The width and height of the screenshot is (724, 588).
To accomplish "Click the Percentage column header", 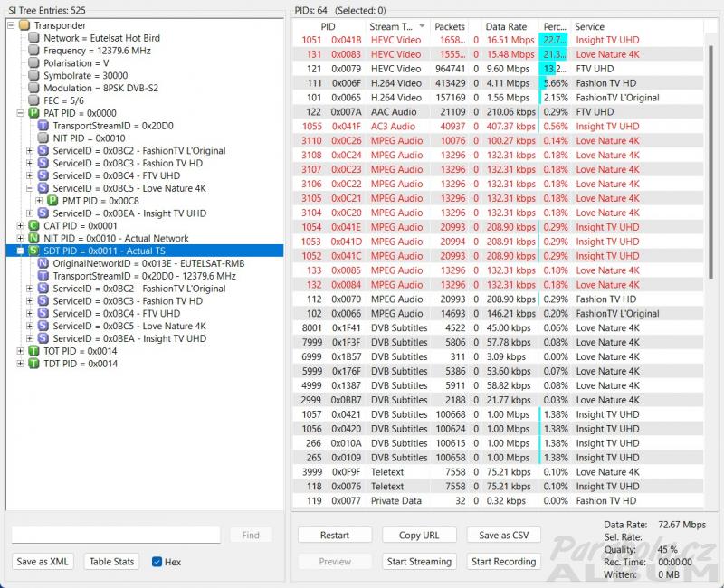I will 555,26.
